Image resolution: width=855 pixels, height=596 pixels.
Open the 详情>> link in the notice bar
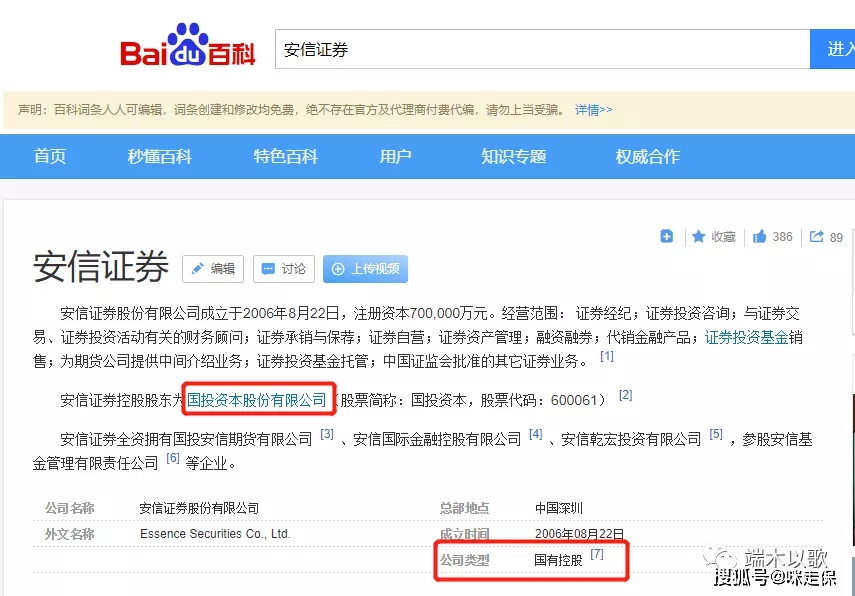point(593,110)
